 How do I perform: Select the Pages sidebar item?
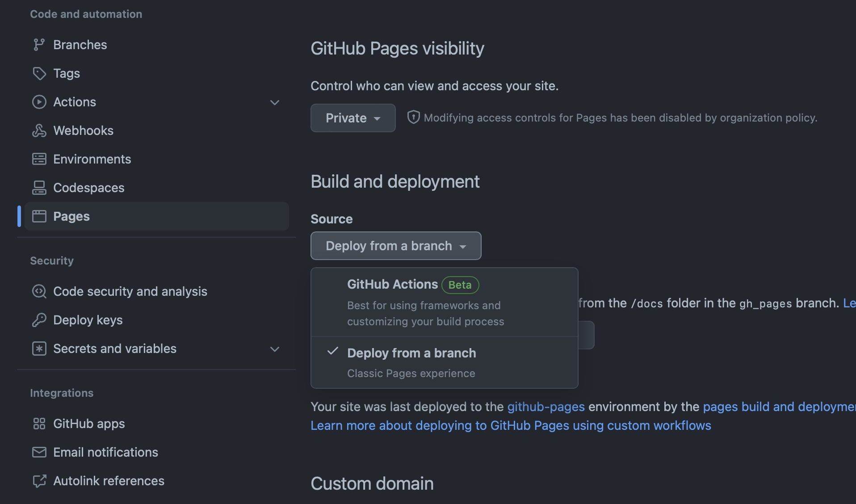156,216
